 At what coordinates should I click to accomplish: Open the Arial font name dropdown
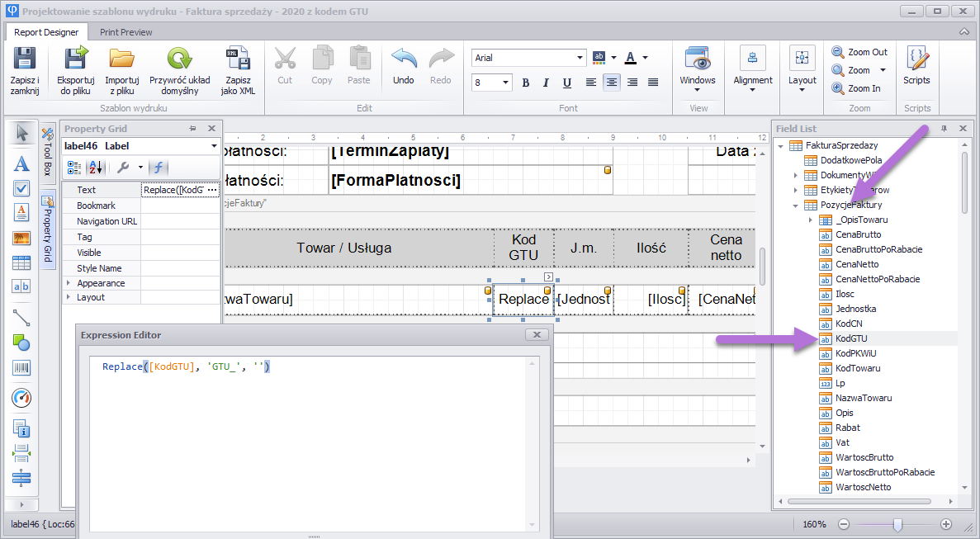[x=580, y=58]
